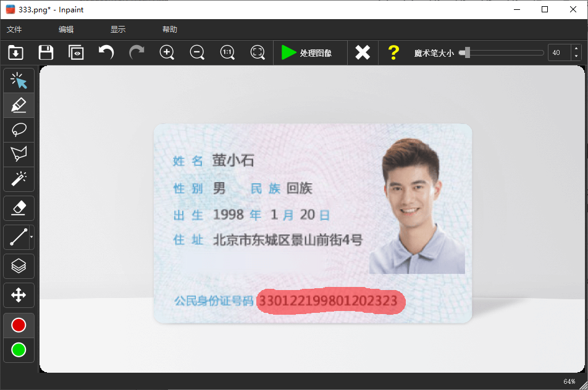View the image at 1:1 actual size
Screen dimensions: 588x390
tap(227, 52)
